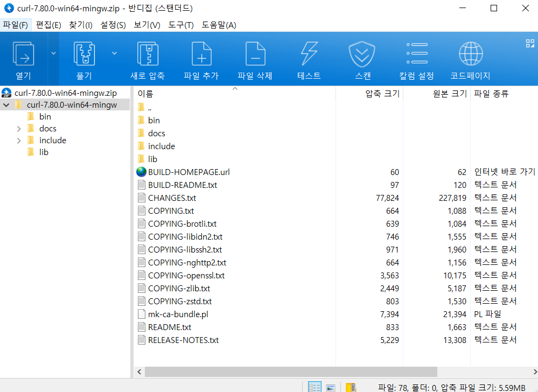Select RELEASE-NOTES.txt in file list
Screen dimensions: 538x392
183,340
